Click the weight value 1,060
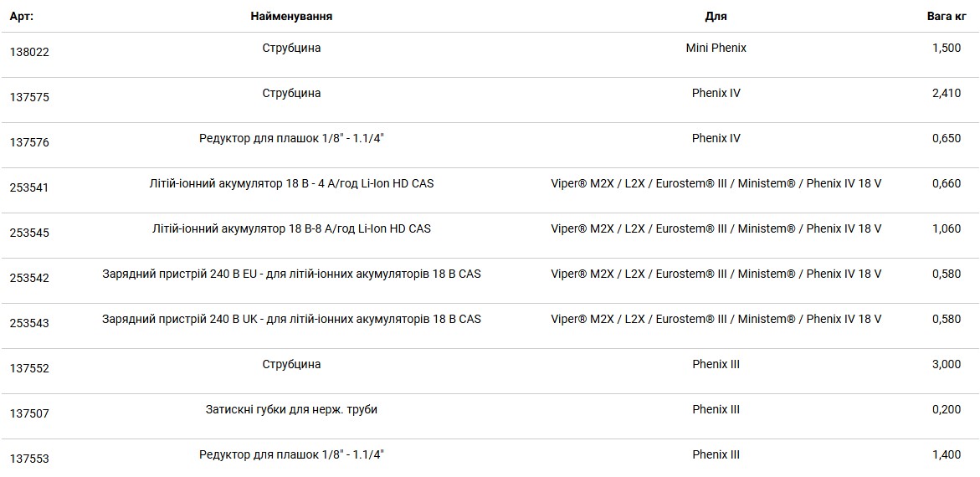 coord(947,228)
